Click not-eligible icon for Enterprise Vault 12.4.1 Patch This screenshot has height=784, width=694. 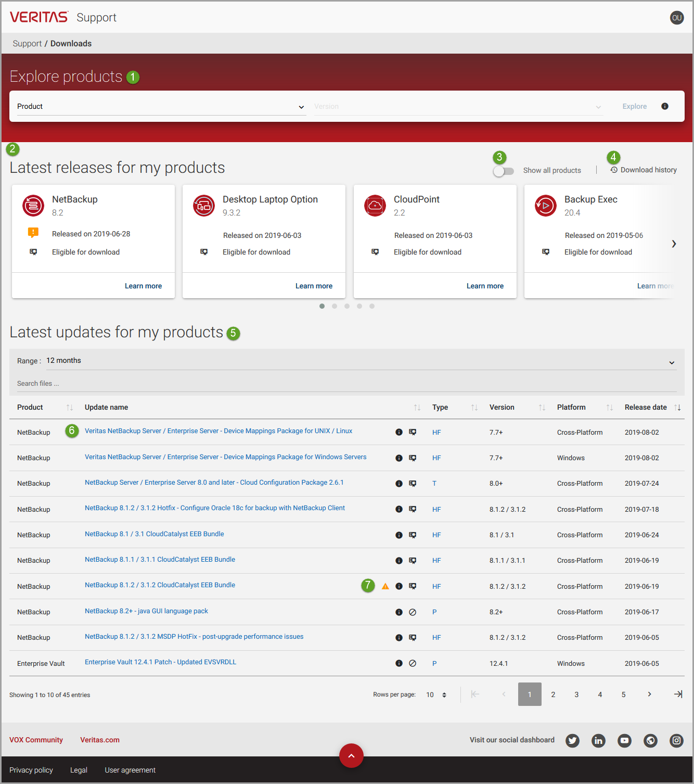[x=413, y=663]
